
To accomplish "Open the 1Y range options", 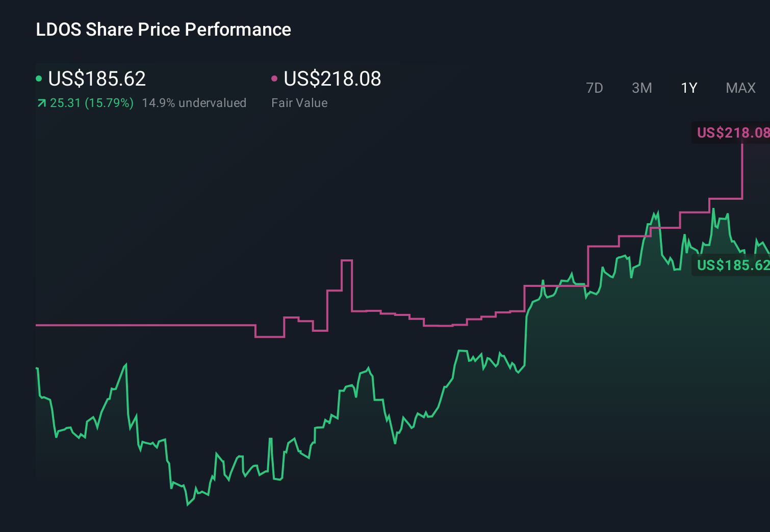I will [x=688, y=88].
